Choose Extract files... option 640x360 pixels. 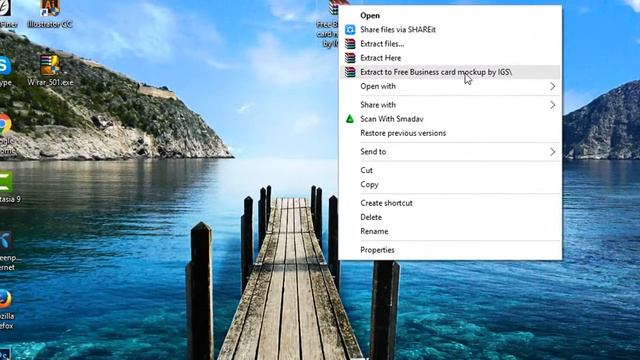point(450,44)
